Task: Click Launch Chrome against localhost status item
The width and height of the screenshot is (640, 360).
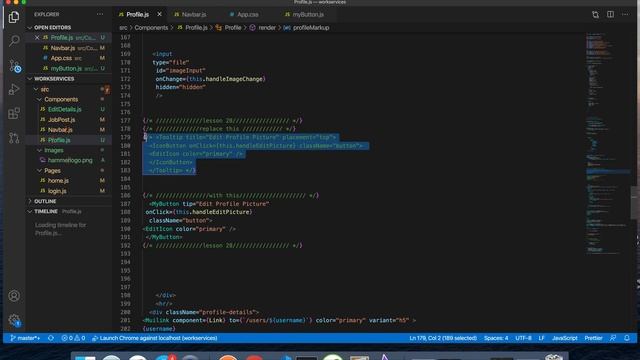Action: [155, 338]
